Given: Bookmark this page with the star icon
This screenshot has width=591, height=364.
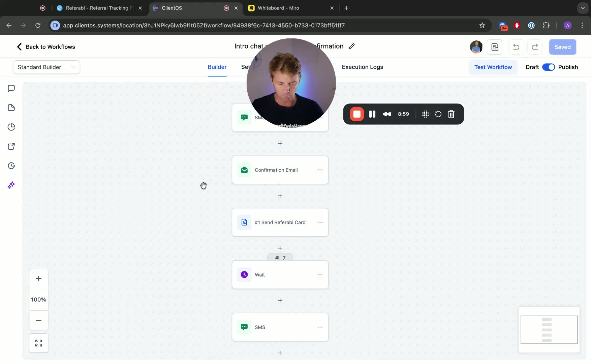Looking at the screenshot, I should tap(482, 26).
